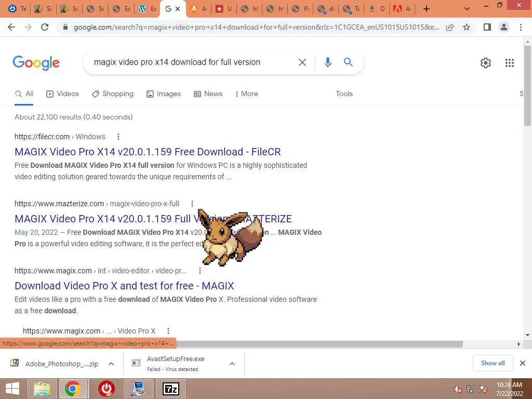This screenshot has width=532, height=399.
Task: Switch to the Shopping results tab
Action: [x=113, y=94]
